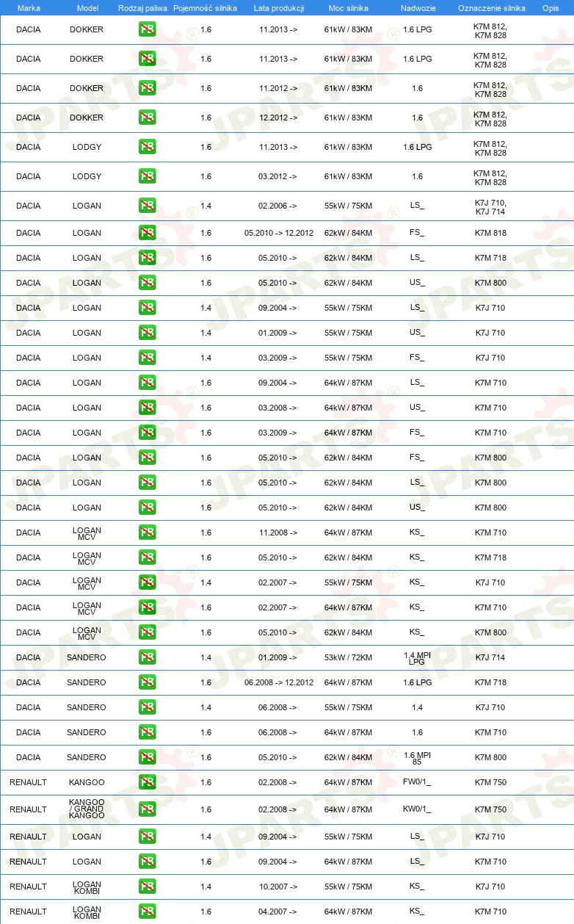Click the 'K7J 714' engine code in Sandero row

point(490,657)
